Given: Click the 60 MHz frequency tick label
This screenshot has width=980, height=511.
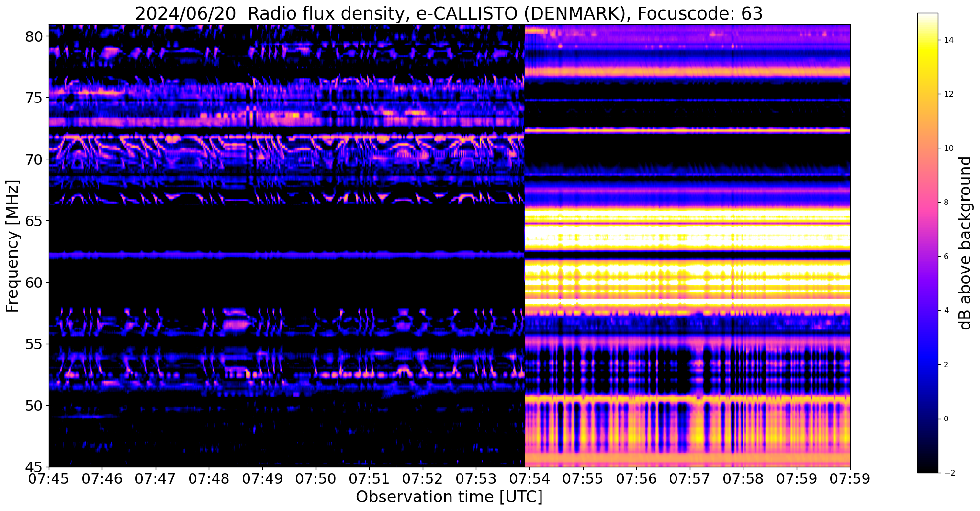Looking at the screenshot, I should coord(34,283).
